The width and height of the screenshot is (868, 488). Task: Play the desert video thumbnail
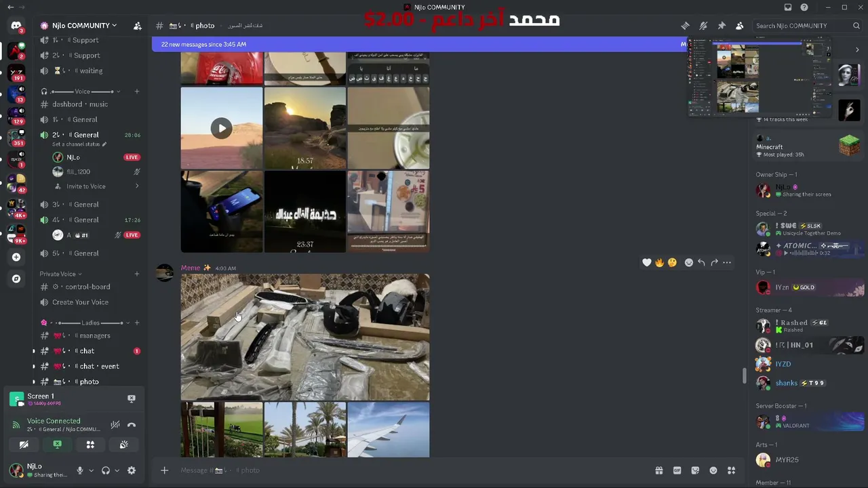point(222,128)
